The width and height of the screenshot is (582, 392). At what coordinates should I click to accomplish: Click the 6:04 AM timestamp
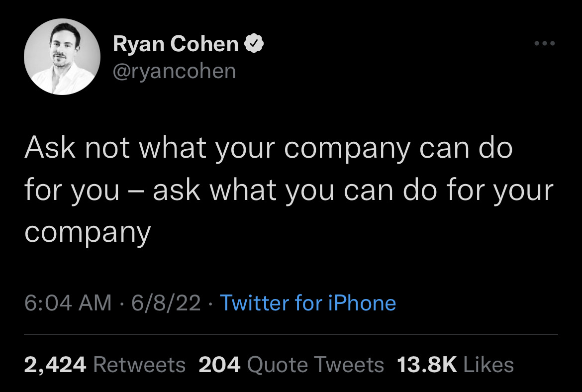(x=68, y=303)
